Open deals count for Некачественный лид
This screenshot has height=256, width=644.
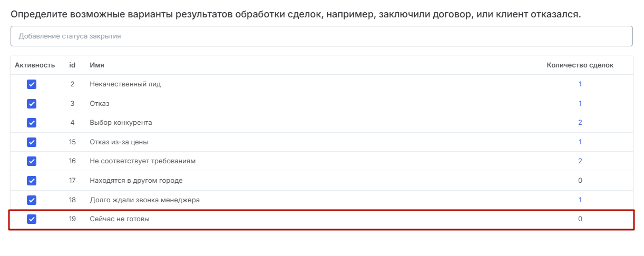tap(580, 84)
